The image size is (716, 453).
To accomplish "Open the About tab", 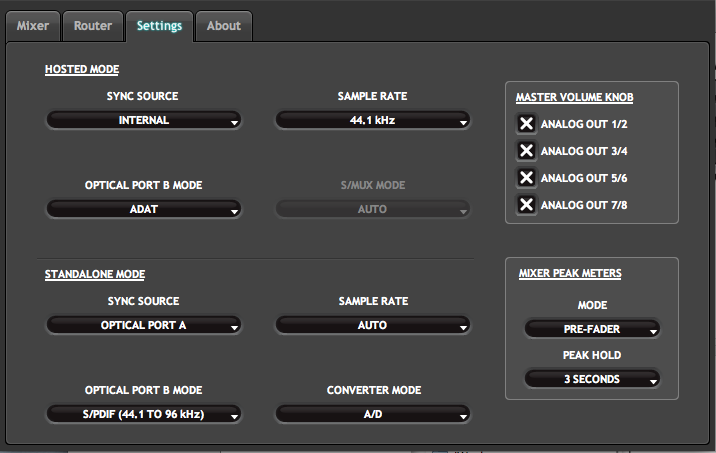I will 223,26.
